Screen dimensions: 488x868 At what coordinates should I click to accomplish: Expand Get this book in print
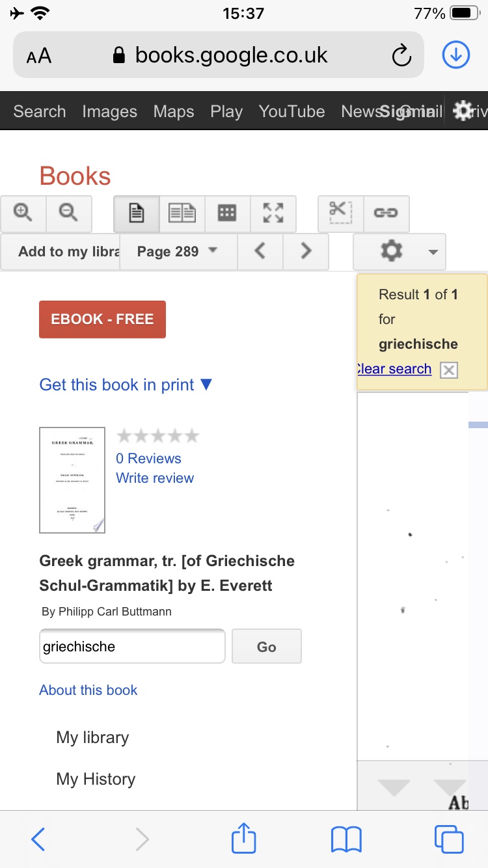(126, 385)
